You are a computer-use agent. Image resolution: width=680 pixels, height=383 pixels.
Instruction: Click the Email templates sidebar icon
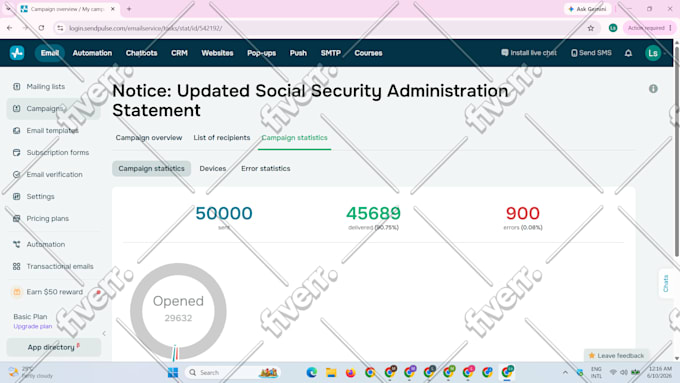tap(16, 131)
